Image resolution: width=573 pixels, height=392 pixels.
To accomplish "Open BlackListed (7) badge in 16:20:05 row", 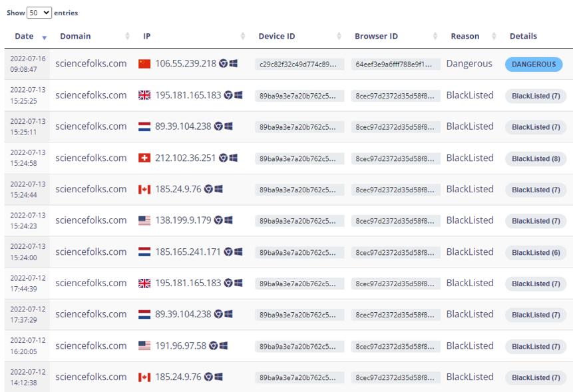I will point(536,347).
